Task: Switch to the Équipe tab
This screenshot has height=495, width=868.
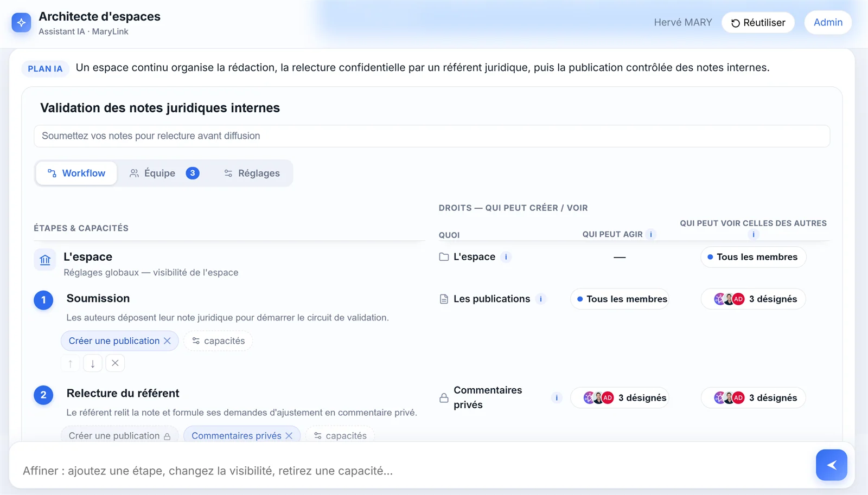Action: 164,173
